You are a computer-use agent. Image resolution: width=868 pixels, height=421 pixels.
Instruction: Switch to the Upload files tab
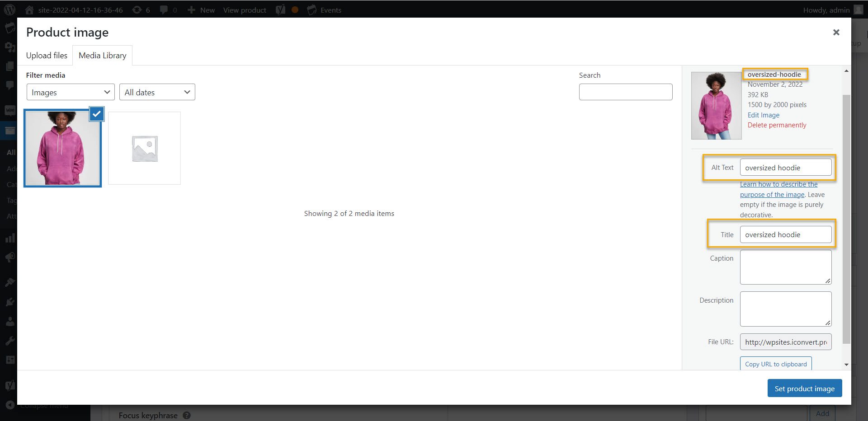(47, 56)
